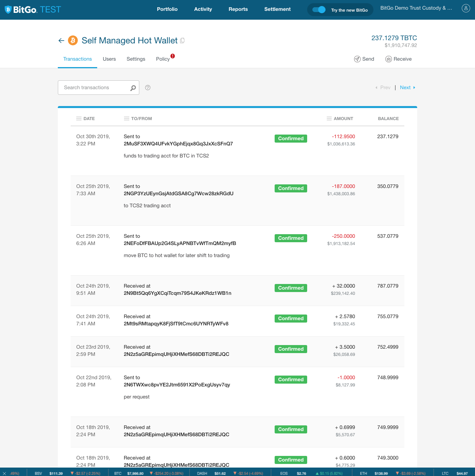Open the Policy tab
This screenshot has height=476, width=475.
[163, 59]
